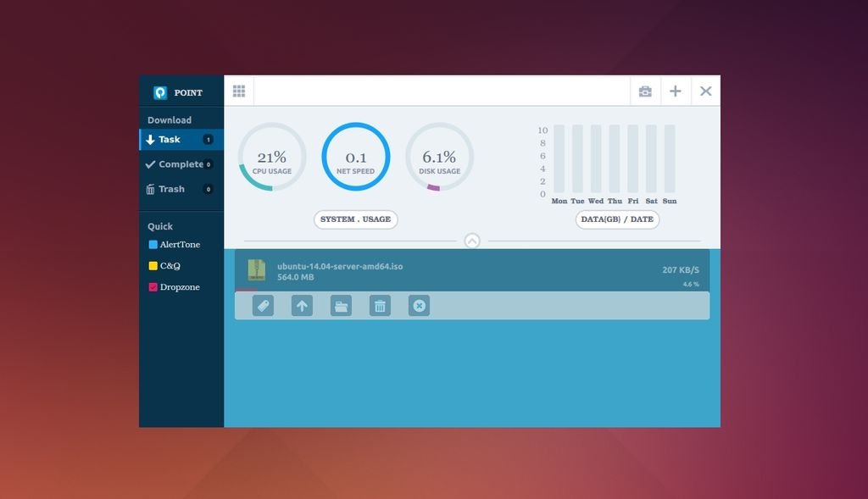Click the Net Speed gauge

pyautogui.click(x=356, y=157)
